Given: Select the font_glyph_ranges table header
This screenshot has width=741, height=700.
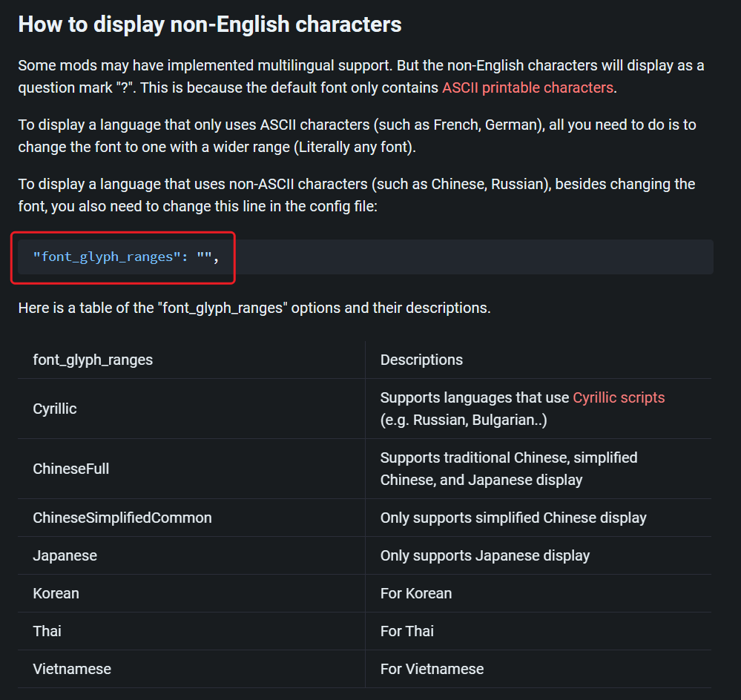Looking at the screenshot, I should click(93, 360).
